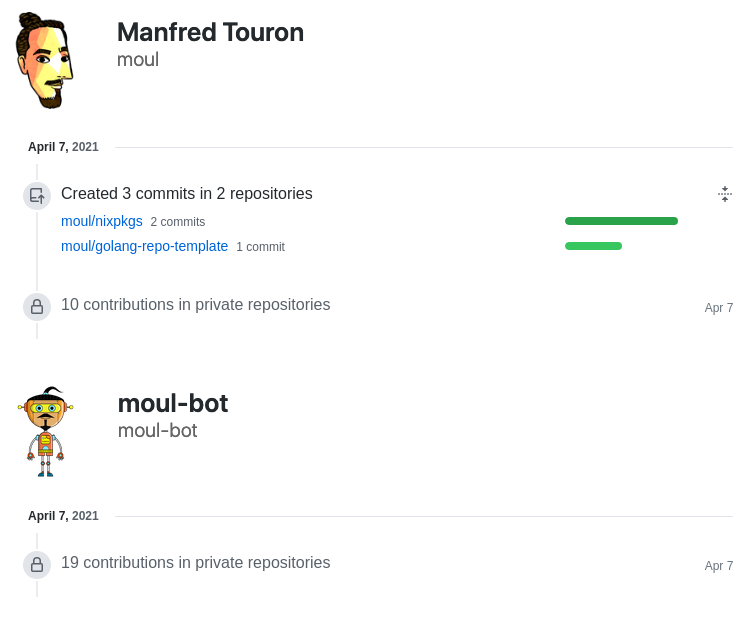The height and width of the screenshot is (641, 753).
Task: Click the moul username under Manfred Touron
Action: [x=138, y=59]
